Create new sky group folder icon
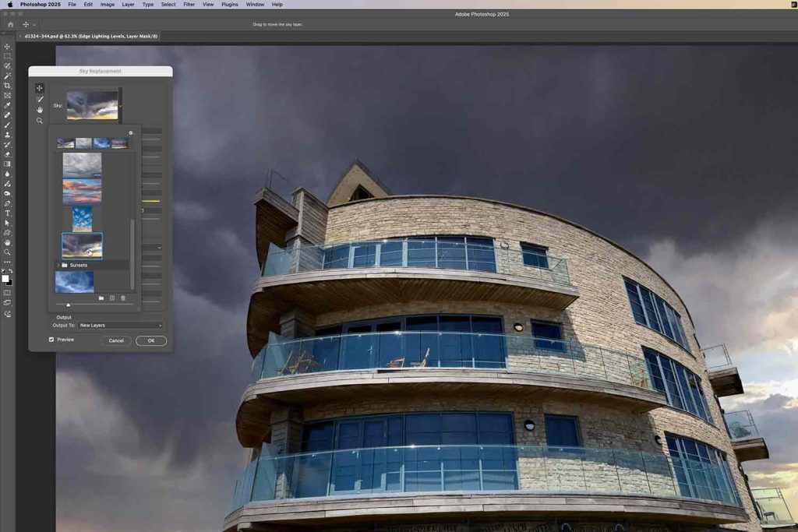 [x=101, y=298]
